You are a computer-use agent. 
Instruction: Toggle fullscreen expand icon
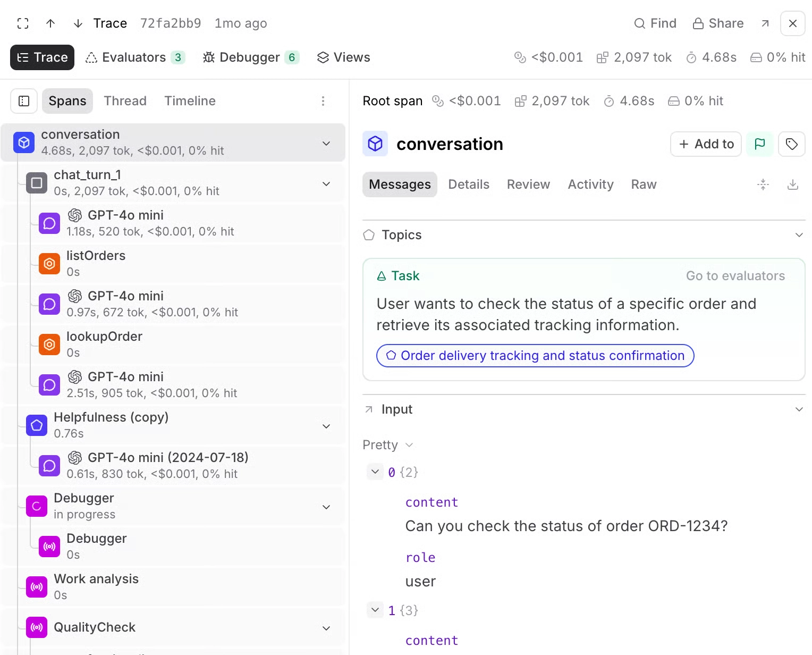click(x=23, y=23)
